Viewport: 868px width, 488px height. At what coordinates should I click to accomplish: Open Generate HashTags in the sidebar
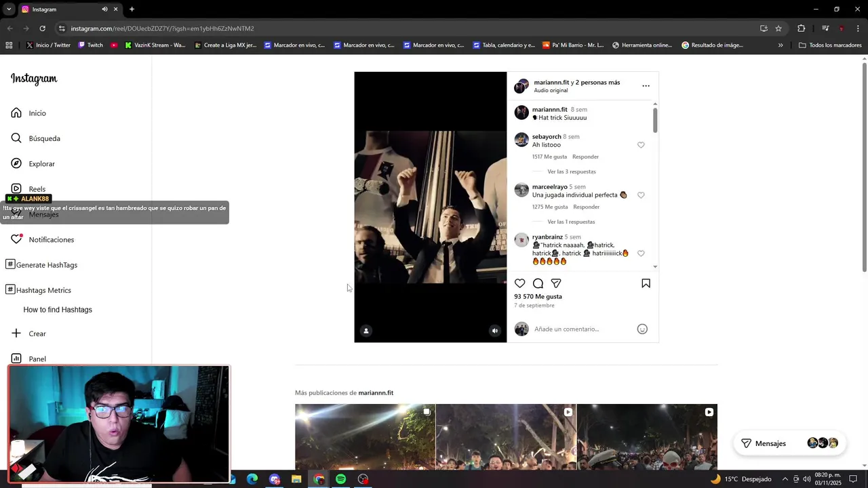click(41, 265)
